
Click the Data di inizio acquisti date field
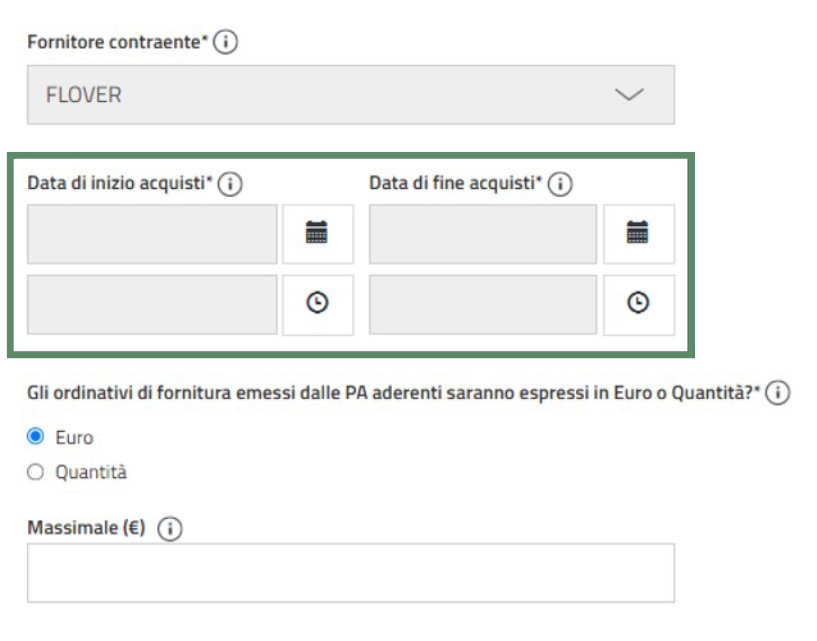(152, 234)
